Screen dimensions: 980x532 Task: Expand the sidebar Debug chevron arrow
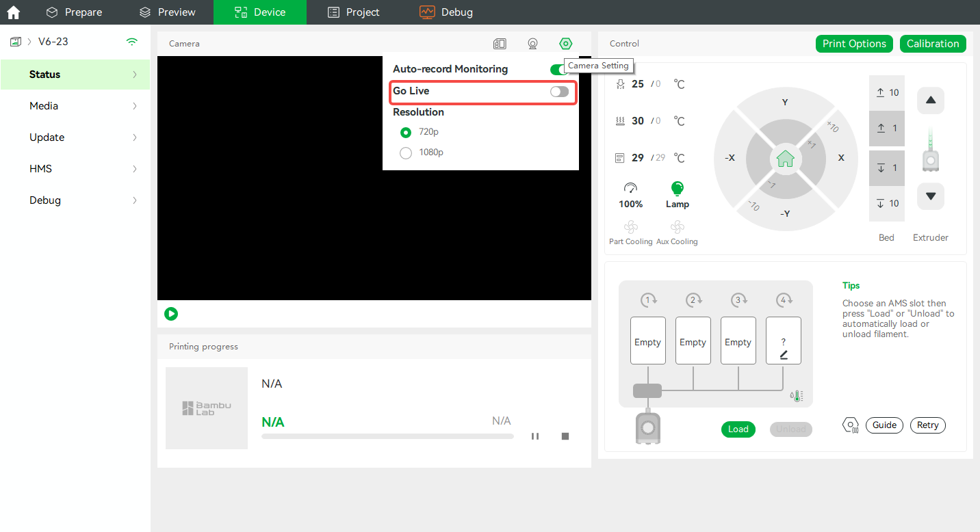pyautogui.click(x=135, y=200)
